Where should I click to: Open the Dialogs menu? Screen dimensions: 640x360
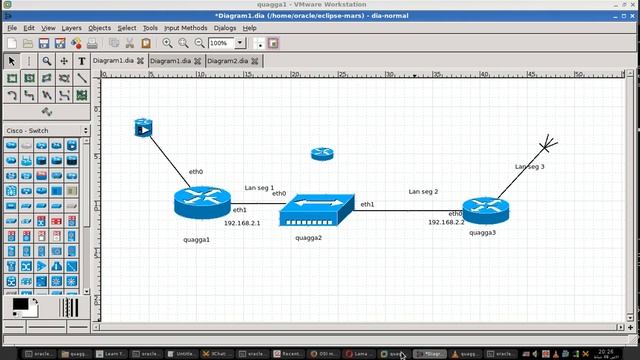click(x=225, y=28)
